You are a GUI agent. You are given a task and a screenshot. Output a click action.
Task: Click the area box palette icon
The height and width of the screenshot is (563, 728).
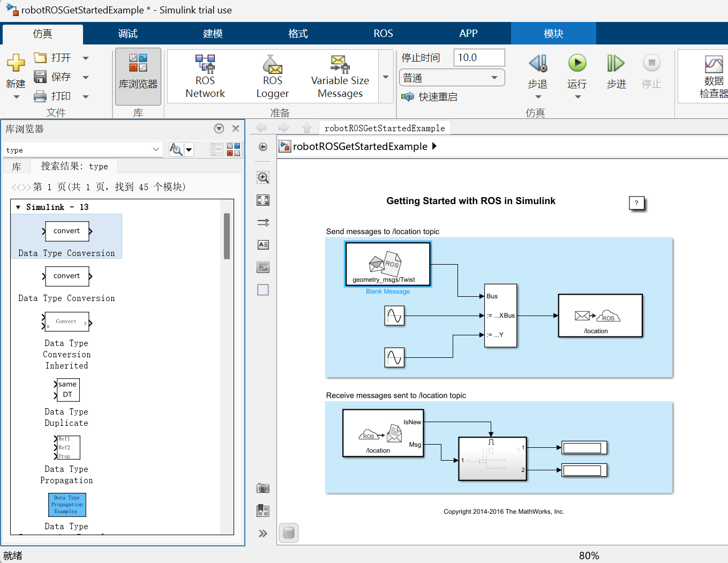click(263, 290)
